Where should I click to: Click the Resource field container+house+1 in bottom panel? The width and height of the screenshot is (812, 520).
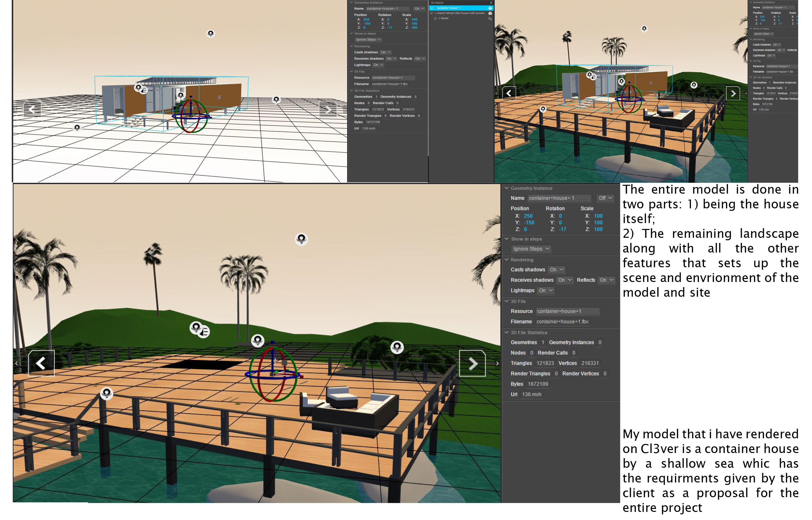[x=567, y=311]
